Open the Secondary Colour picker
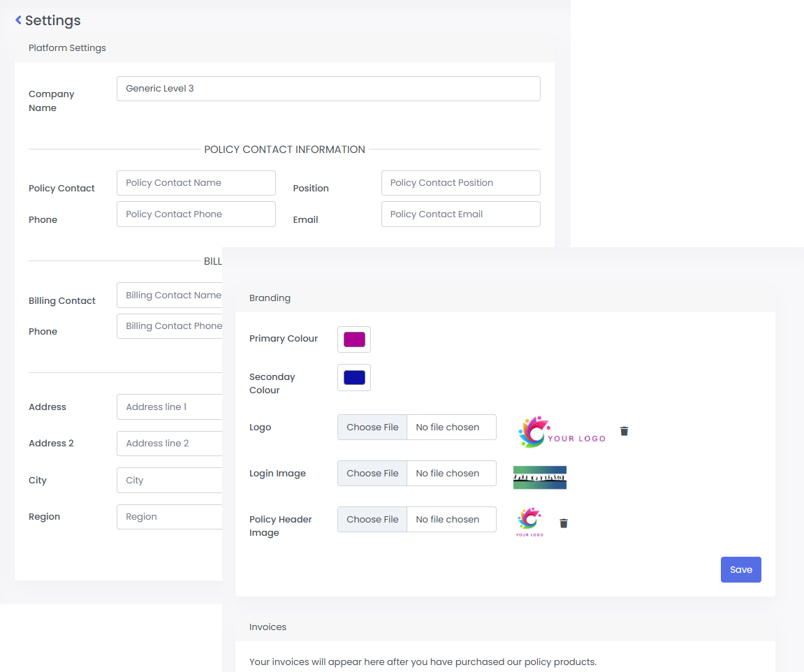Viewport: 804px width, 672px height. (353, 378)
